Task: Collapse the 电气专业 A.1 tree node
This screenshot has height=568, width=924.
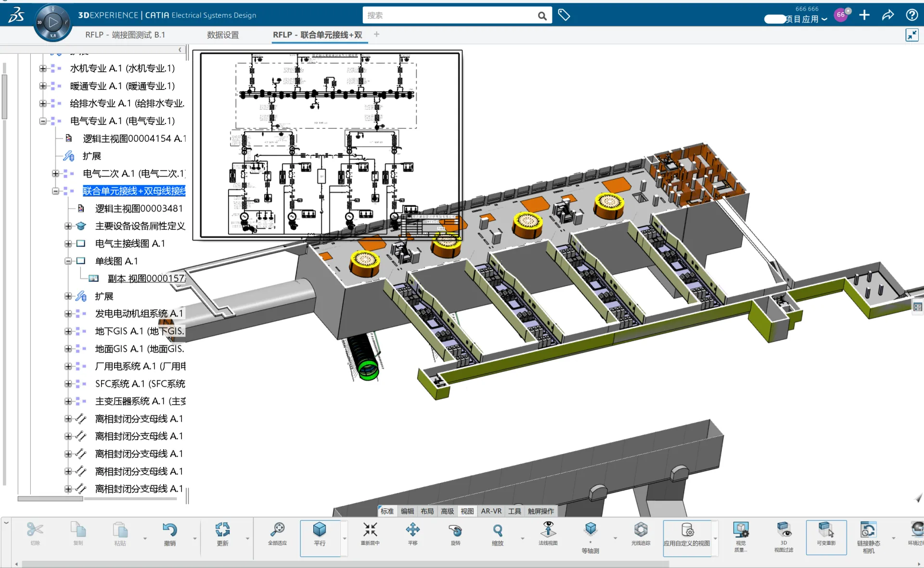Action: tap(42, 121)
